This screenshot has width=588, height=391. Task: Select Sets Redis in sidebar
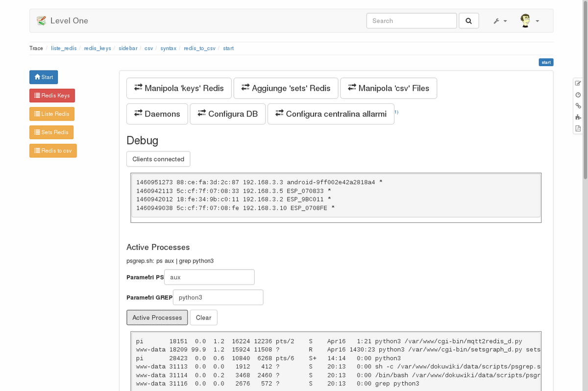(x=51, y=132)
